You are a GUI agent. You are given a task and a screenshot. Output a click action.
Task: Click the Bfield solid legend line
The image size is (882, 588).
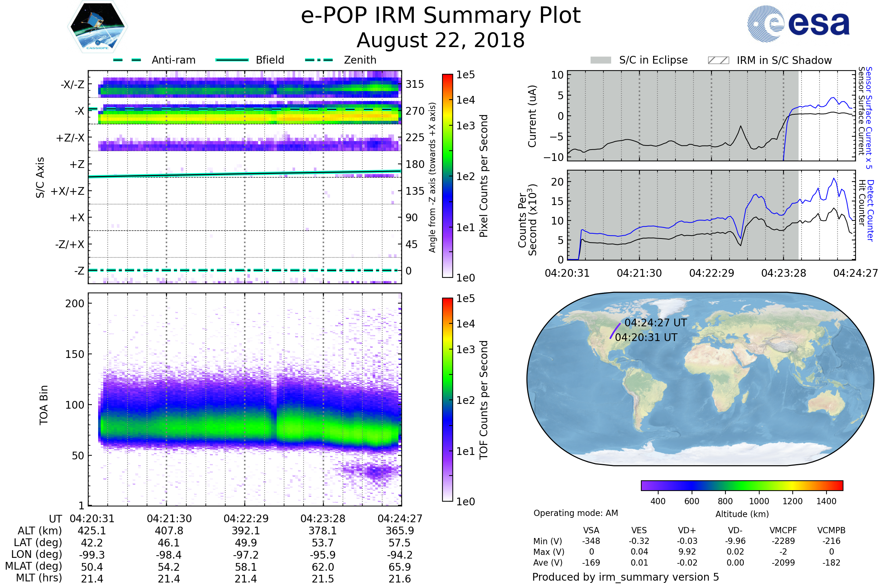point(232,60)
